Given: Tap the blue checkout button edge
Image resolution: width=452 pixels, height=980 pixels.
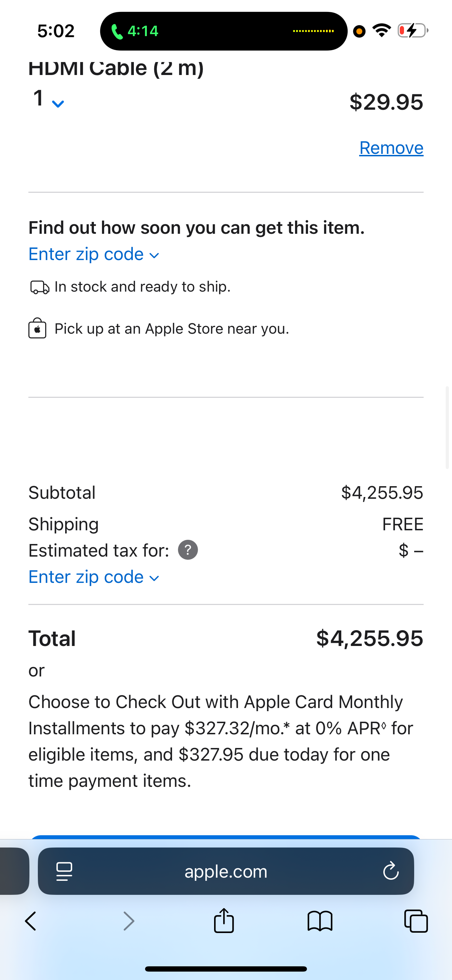Looking at the screenshot, I should coord(226,837).
